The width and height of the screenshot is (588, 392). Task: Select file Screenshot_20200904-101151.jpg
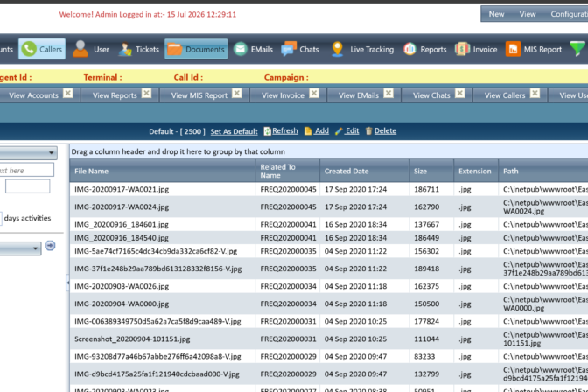pos(132,339)
